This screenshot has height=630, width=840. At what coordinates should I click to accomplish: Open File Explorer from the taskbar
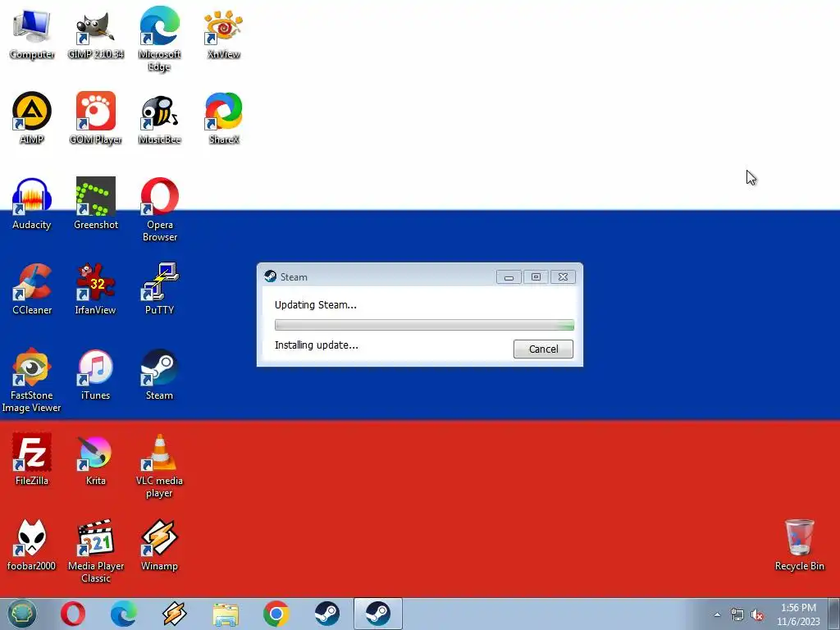coord(226,614)
